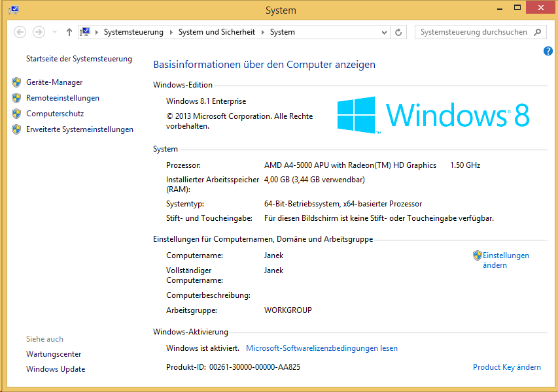Click shield icon next to Computerschutz
Screen dimensions: 558x392
pyautogui.click(x=16, y=114)
